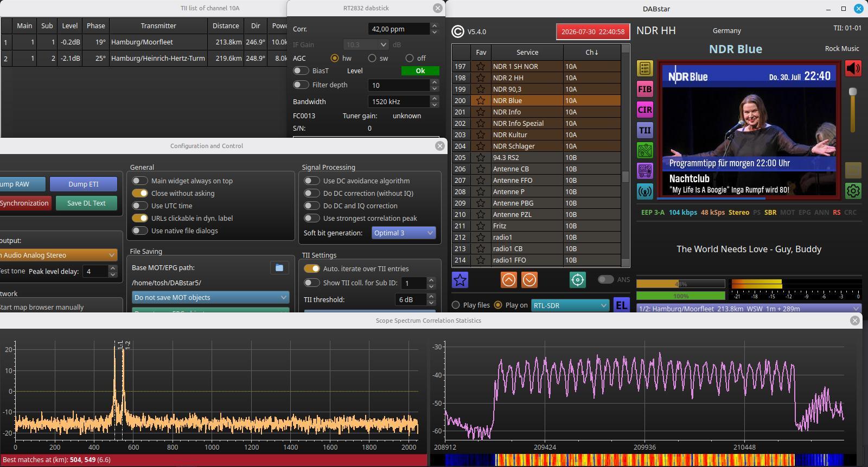Select the AGC sw radio button

point(372,58)
